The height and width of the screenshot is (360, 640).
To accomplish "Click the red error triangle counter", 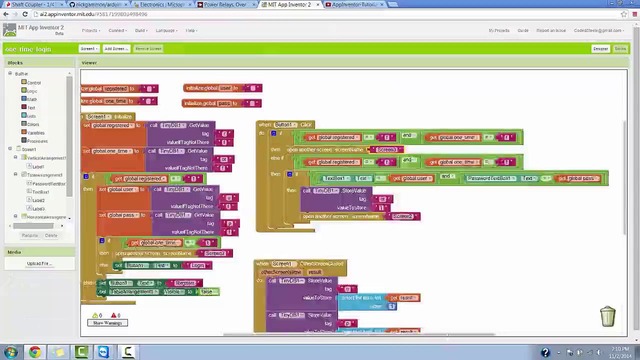I will 116,315.
